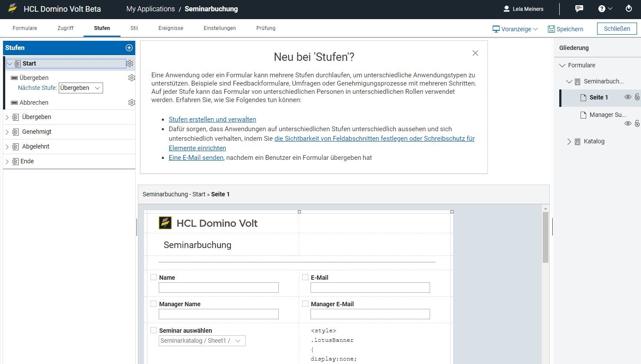Click the Voranzeige monitor icon
Viewport: 641px width, 364px height.
coord(496,29)
